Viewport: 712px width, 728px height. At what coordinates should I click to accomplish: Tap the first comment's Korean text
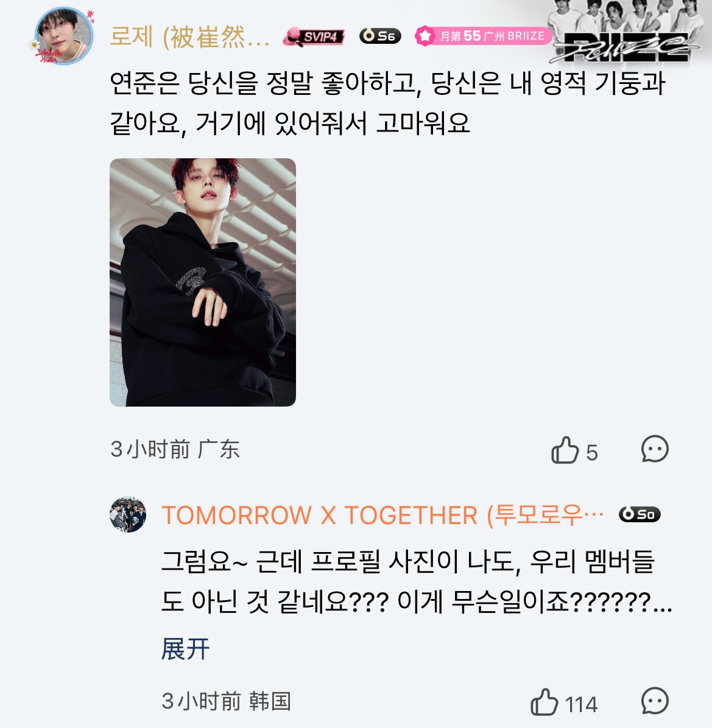(x=388, y=103)
